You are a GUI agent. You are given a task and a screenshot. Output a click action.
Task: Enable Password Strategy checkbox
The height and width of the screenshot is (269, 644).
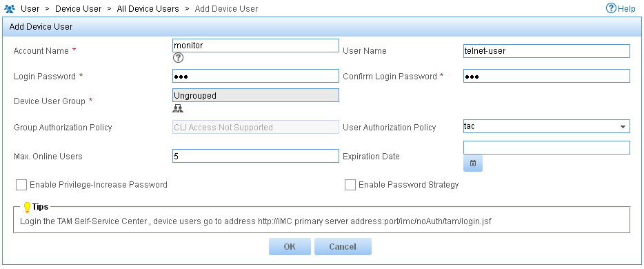pyautogui.click(x=350, y=185)
